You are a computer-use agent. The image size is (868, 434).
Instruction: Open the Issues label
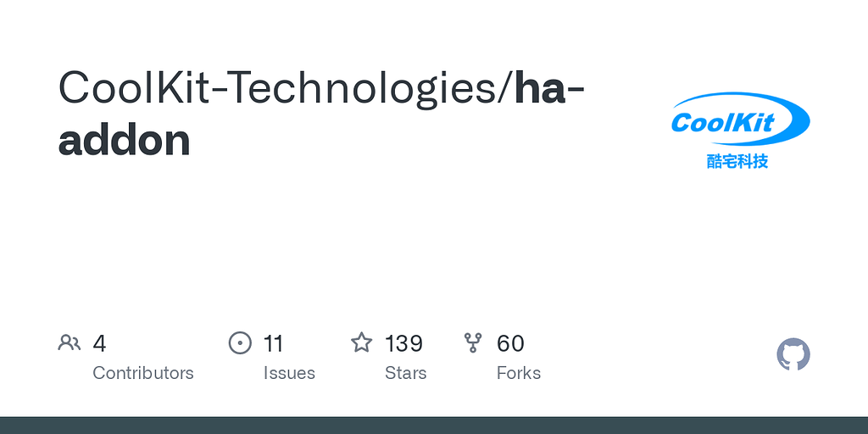click(289, 373)
